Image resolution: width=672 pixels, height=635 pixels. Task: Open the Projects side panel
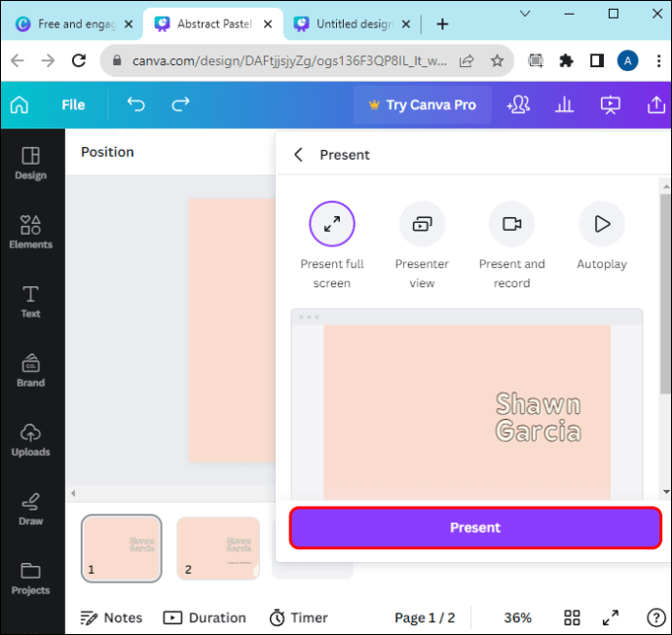[31, 579]
